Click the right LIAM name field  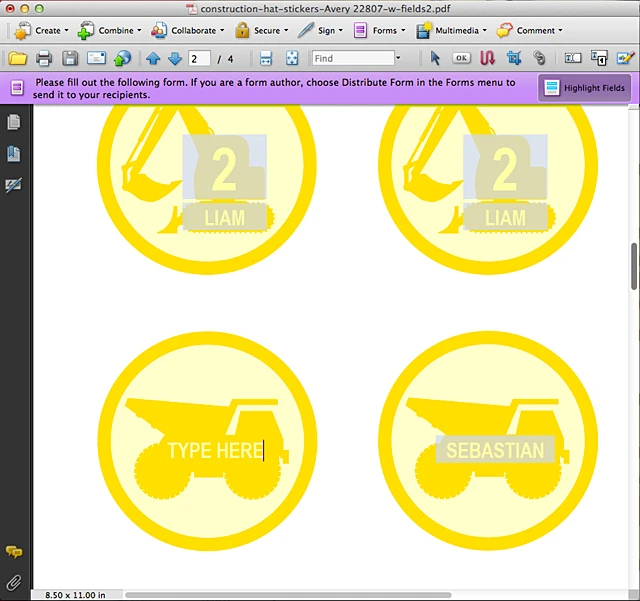(505, 217)
